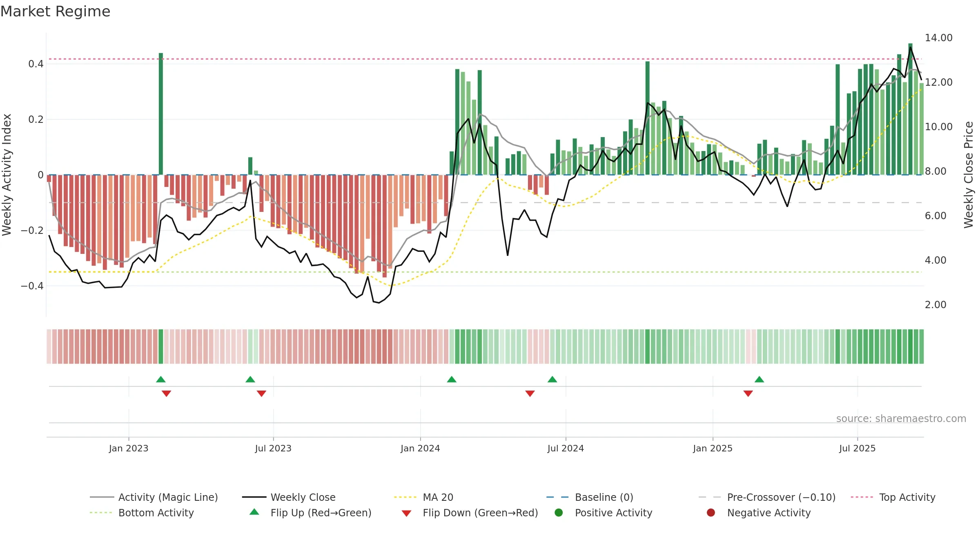Click the dark green regime cell in early 2023 strip
980x551 pixels.
161,347
